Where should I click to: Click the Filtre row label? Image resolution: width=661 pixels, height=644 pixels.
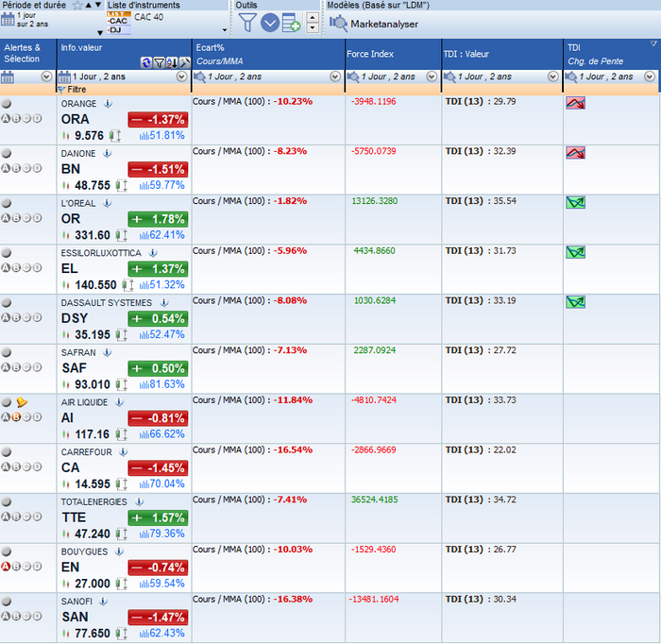point(76,90)
